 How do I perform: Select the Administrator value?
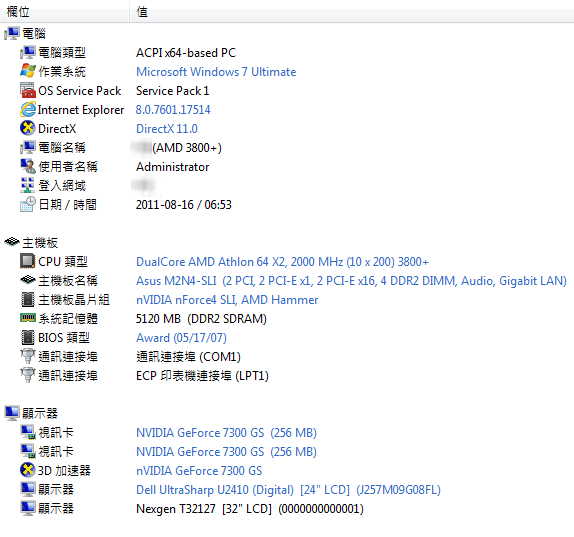172,167
